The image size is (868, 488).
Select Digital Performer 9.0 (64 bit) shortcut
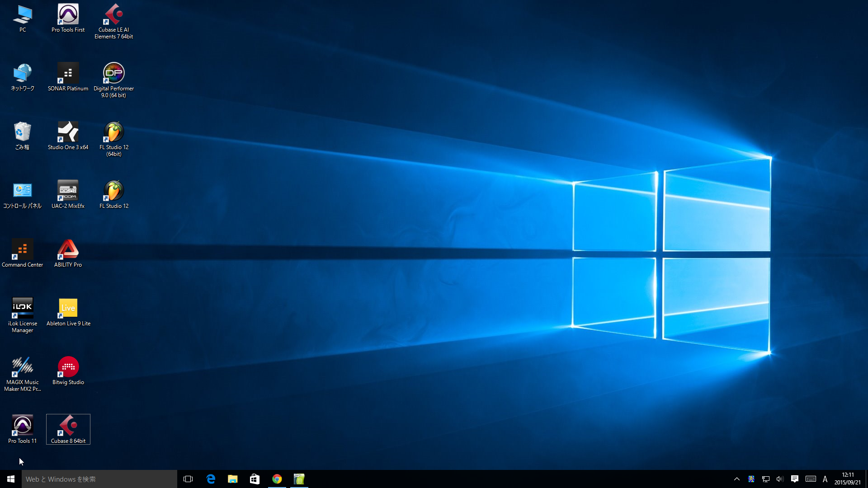pos(113,80)
